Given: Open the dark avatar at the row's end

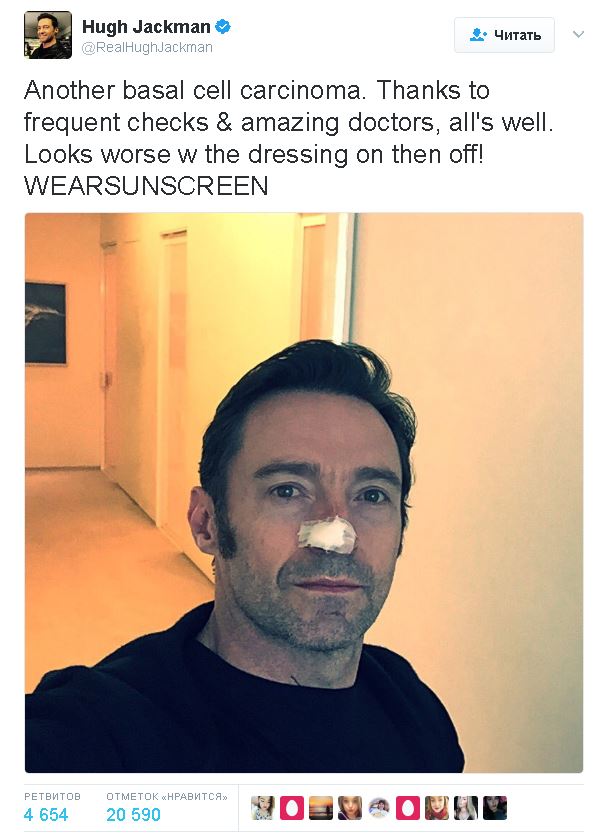Looking at the screenshot, I should click(495, 808).
